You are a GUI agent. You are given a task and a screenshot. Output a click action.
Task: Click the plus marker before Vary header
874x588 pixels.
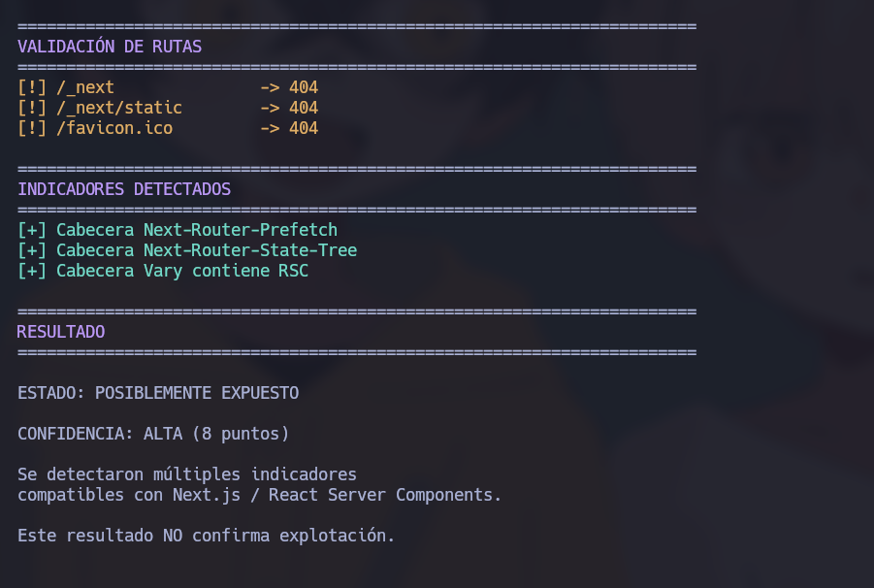coord(32,271)
